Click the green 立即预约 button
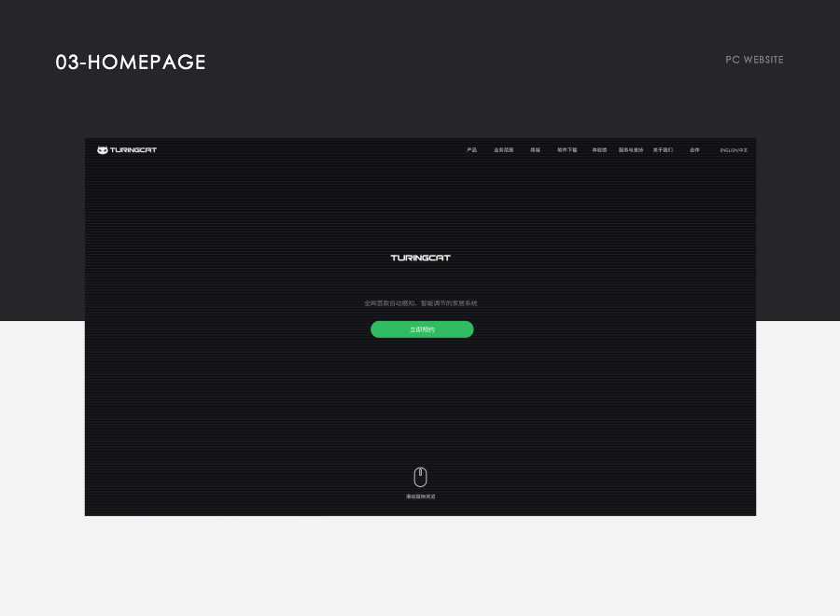 pos(422,329)
